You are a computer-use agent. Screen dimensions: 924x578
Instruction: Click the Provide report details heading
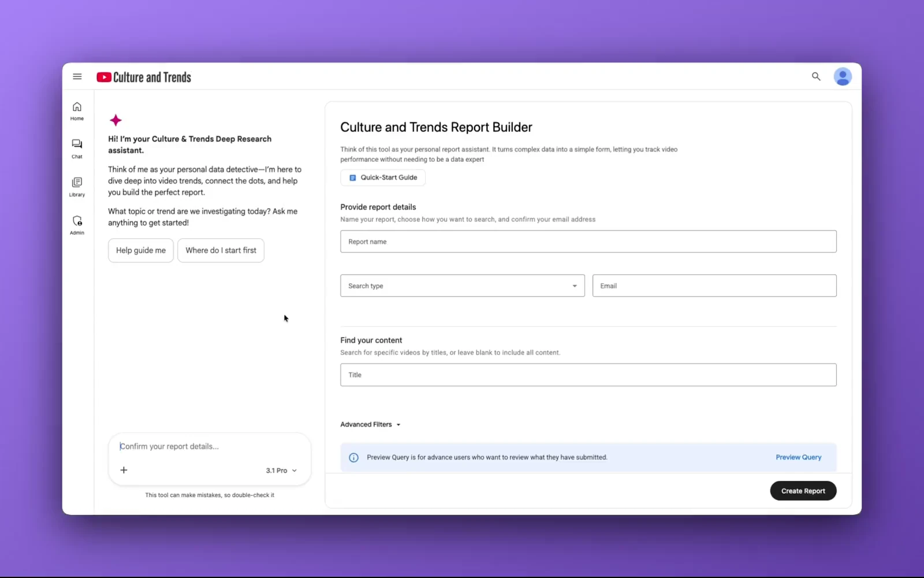coord(378,207)
